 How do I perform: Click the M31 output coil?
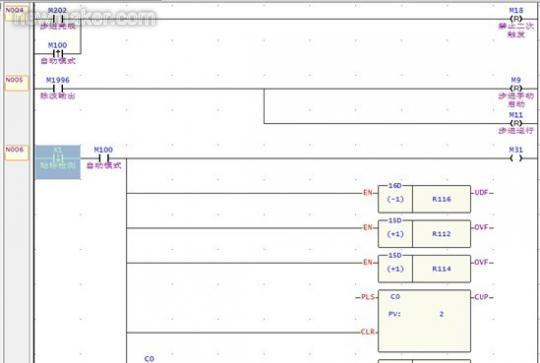click(x=516, y=158)
